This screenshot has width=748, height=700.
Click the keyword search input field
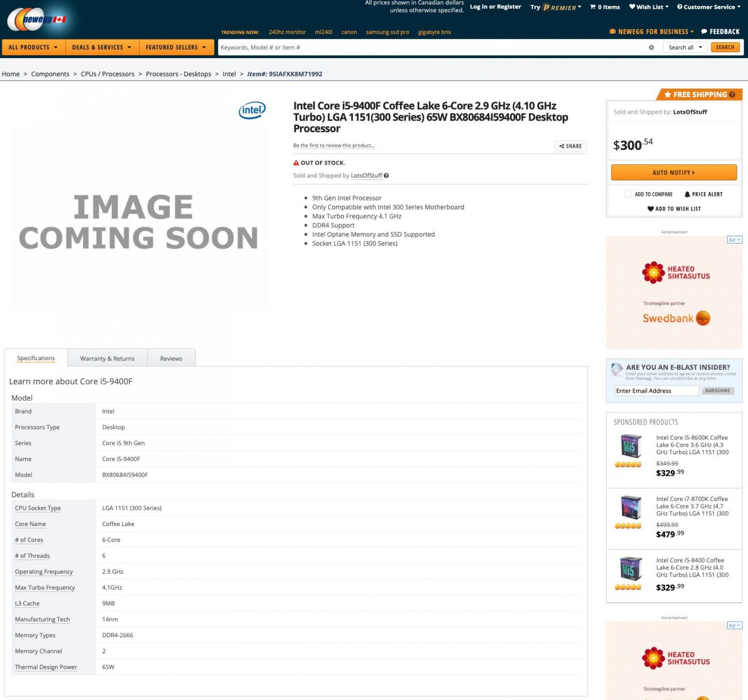tap(433, 48)
